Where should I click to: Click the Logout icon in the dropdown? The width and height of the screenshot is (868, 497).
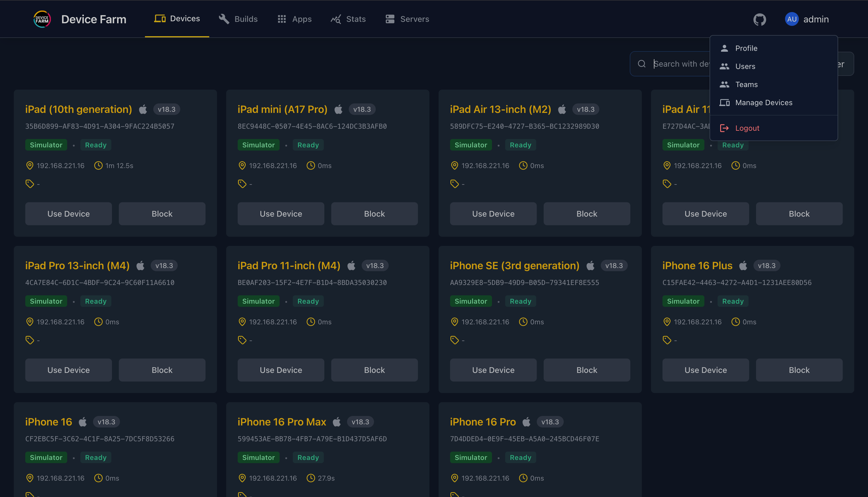point(724,128)
